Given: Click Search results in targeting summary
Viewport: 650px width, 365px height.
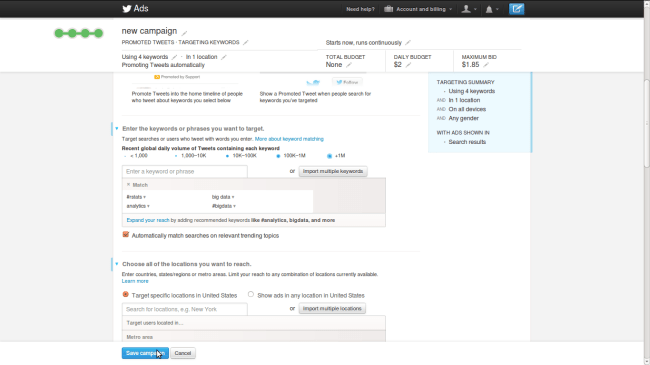Looking at the screenshot, I should (467, 142).
